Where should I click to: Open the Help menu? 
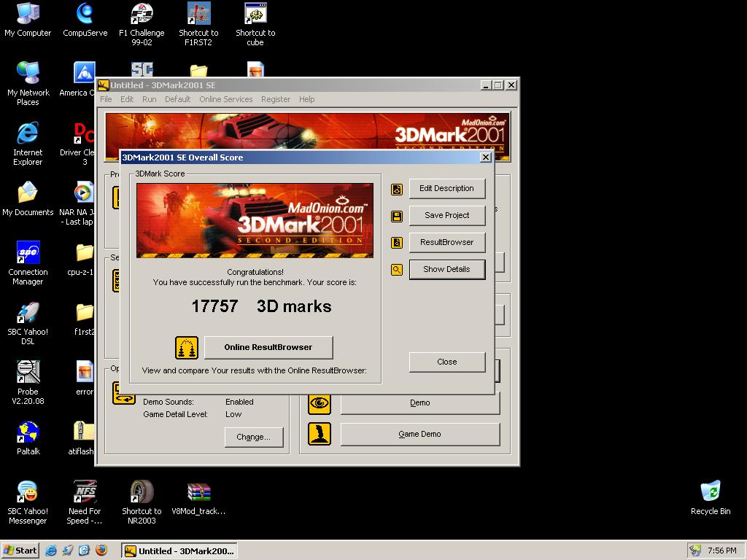tap(306, 99)
